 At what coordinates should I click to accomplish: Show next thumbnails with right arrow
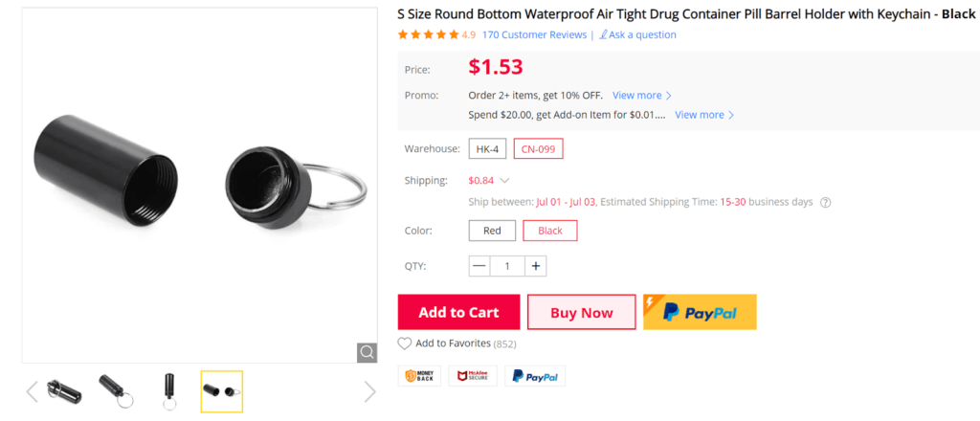369,391
